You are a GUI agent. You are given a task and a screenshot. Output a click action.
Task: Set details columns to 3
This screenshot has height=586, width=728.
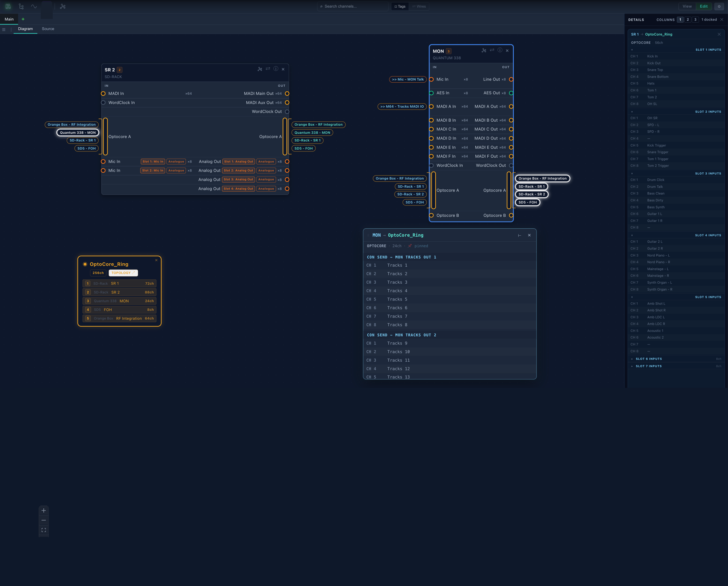point(695,20)
